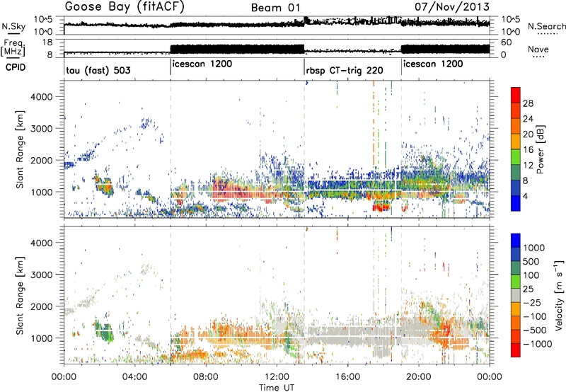Click the blue bottom of Power colorbar
This screenshot has width=566, height=392.
516,203
